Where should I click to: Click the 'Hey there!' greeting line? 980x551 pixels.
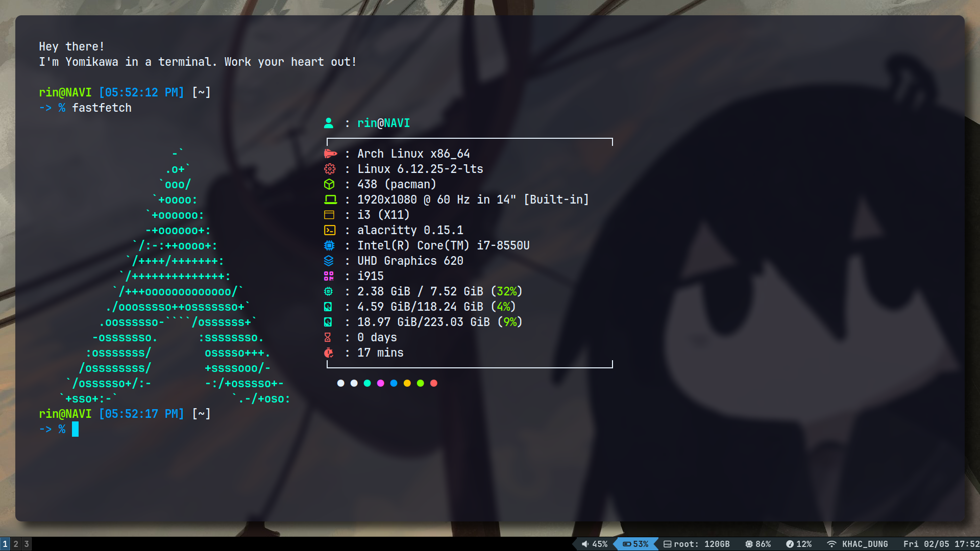[72, 46]
